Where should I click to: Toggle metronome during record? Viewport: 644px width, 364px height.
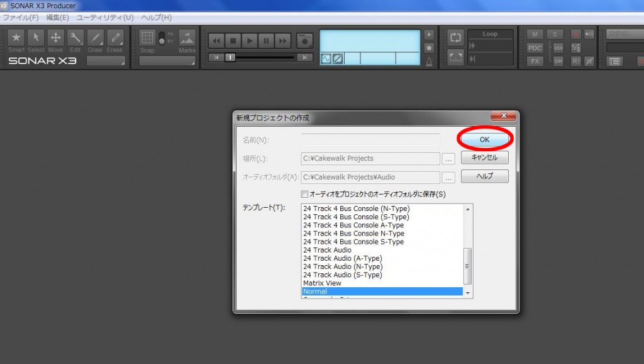(x=429, y=48)
